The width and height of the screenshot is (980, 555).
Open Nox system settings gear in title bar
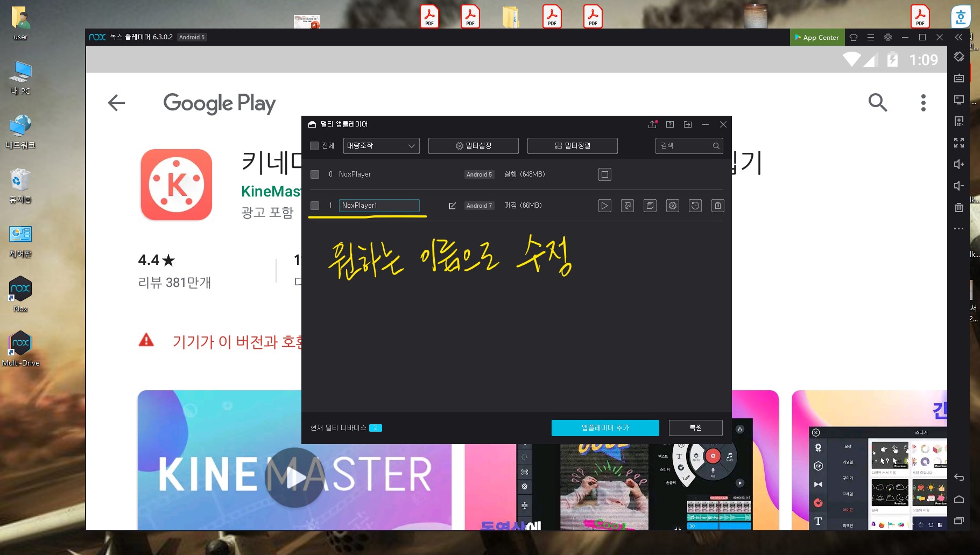tap(888, 37)
